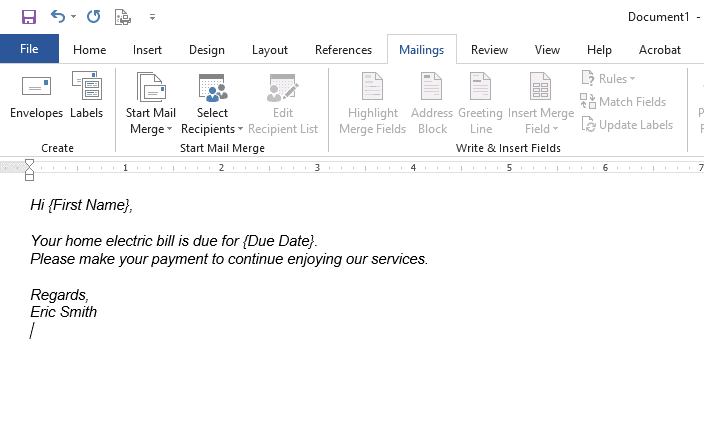Click the ruler at the 3 inch mark
The width and height of the screenshot is (704, 432).
click(317, 168)
